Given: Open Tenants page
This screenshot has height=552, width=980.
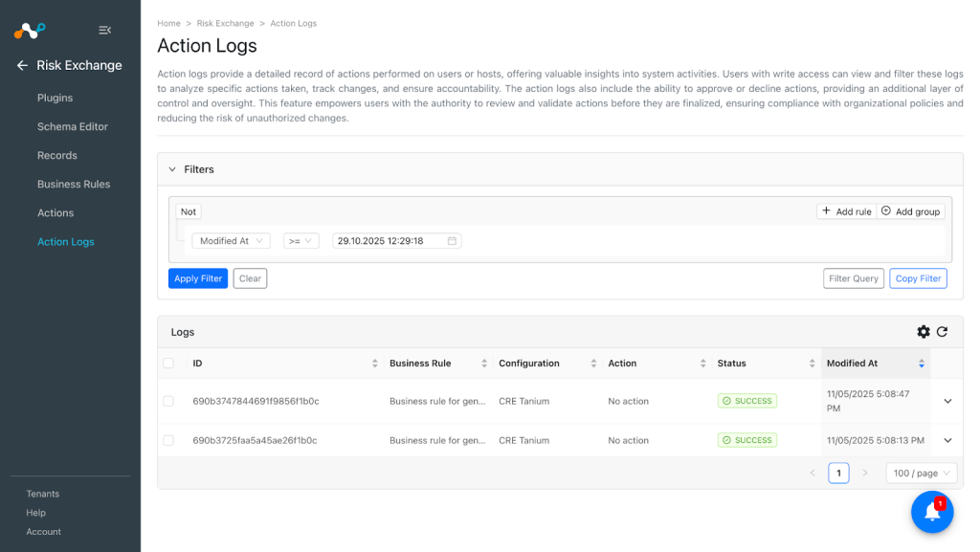Looking at the screenshot, I should coord(42,494).
